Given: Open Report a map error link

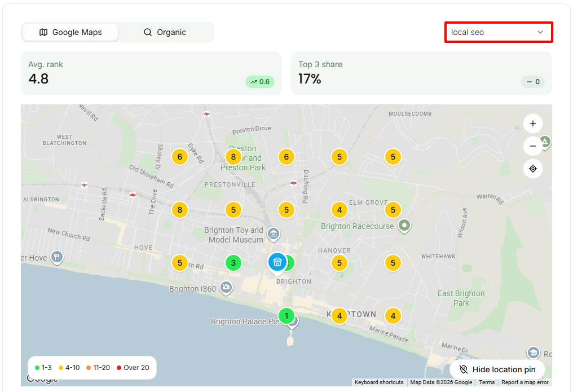Looking at the screenshot, I should 524,382.
